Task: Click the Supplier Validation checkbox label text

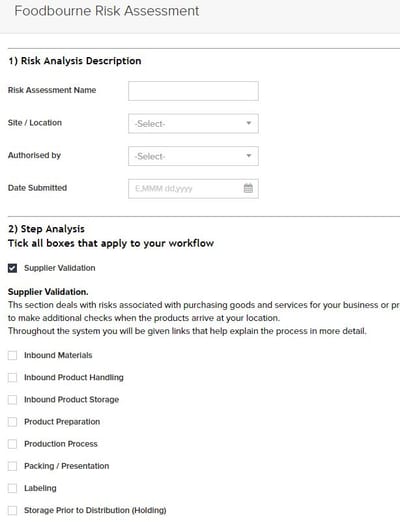Action: click(60, 268)
